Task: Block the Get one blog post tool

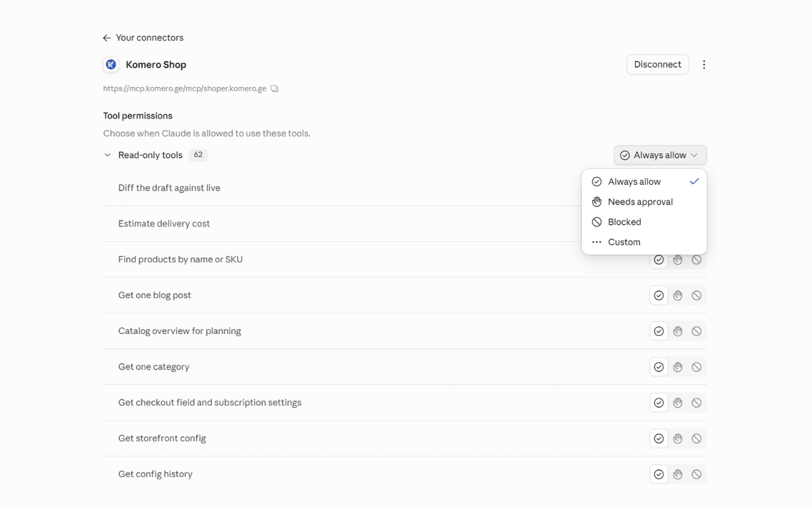Action: (697, 295)
